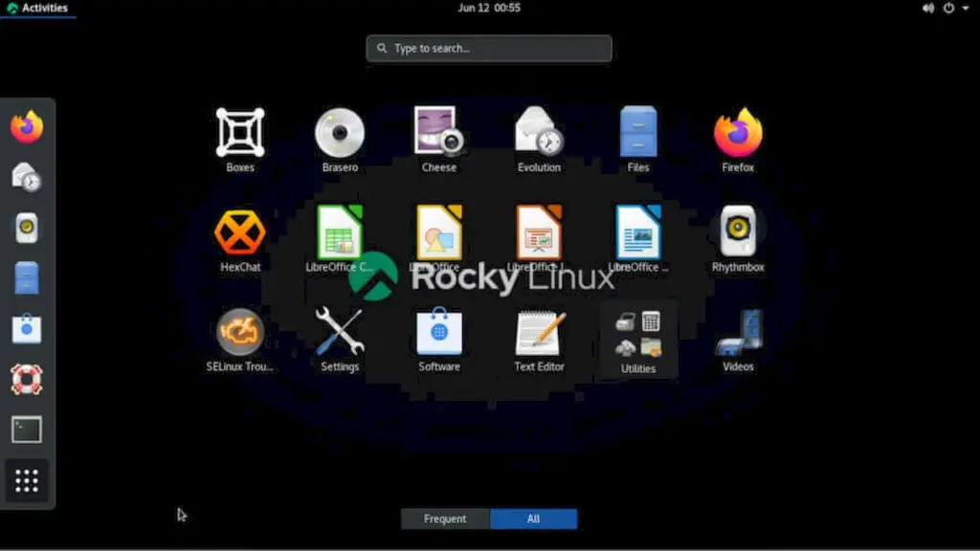The height and width of the screenshot is (551, 980).
Task: Click the power icon in top bar
Action: click(x=948, y=8)
